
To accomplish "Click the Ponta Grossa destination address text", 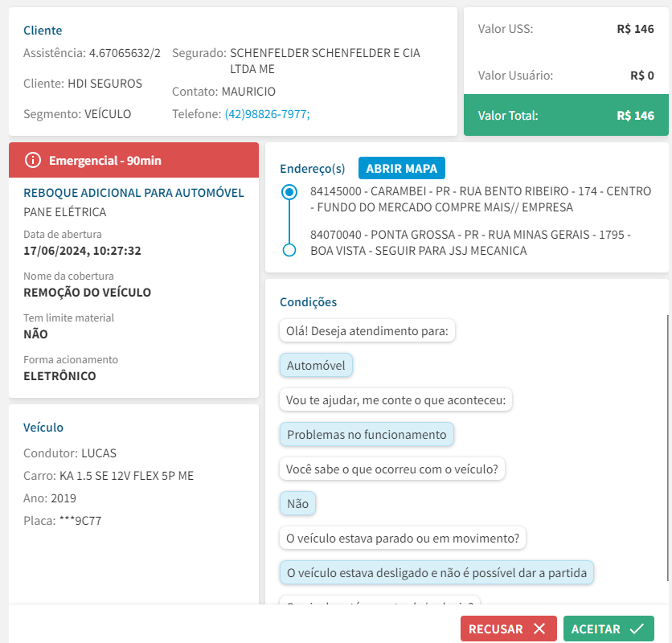I will click(x=470, y=243).
